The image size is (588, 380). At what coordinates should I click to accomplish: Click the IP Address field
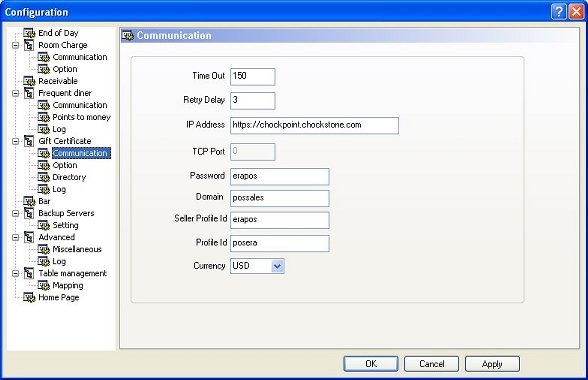[x=314, y=125]
